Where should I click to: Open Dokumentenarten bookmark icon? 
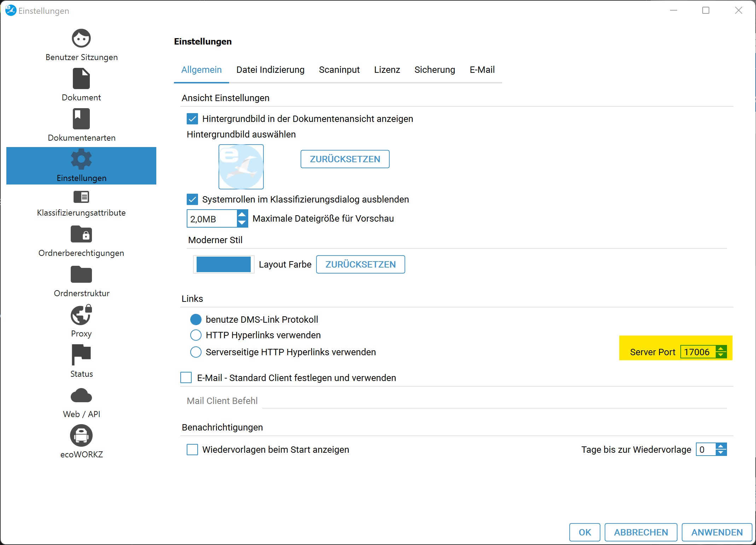[81, 119]
